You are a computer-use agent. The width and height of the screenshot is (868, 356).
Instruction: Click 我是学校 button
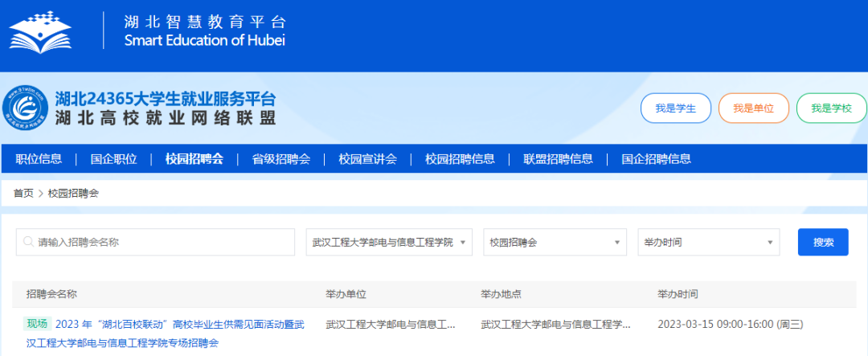click(x=831, y=108)
